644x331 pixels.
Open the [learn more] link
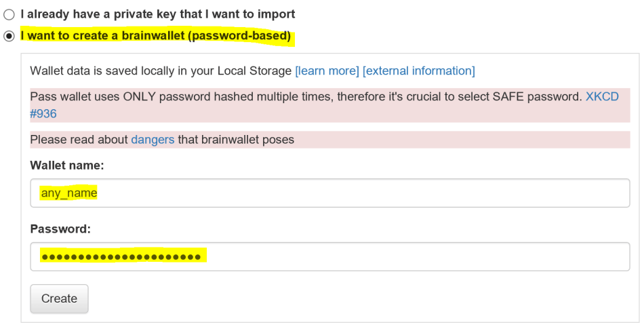pyautogui.click(x=327, y=71)
